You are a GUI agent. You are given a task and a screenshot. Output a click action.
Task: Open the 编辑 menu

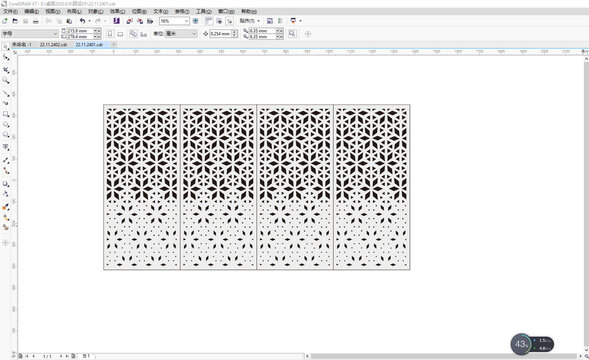pos(32,12)
